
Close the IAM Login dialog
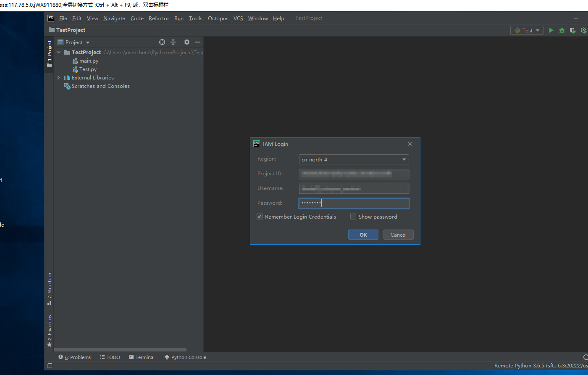coord(410,144)
